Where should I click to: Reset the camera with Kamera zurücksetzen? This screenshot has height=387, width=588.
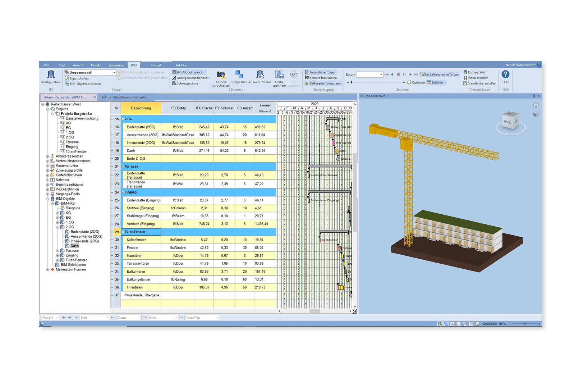pyautogui.click(x=221, y=78)
